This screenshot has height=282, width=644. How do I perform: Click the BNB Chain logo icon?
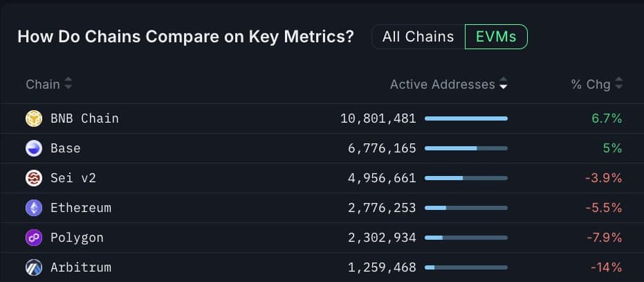point(34,118)
